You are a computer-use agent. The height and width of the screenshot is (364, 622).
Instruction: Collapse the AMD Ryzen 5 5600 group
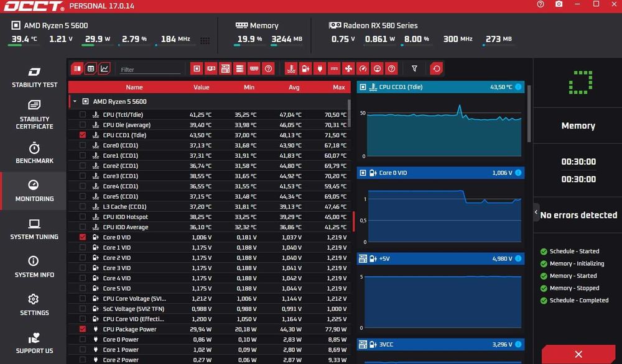[75, 101]
